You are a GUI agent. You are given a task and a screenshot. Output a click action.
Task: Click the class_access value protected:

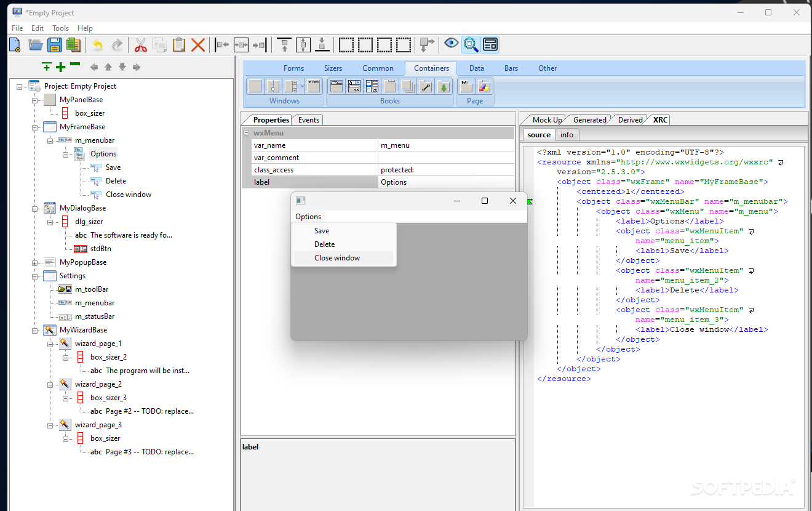[446, 170]
